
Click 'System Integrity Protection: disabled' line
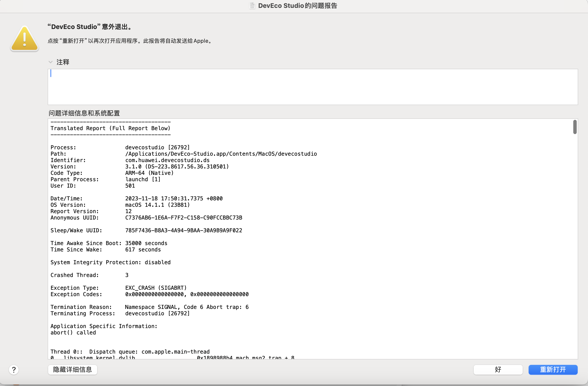(x=110, y=262)
